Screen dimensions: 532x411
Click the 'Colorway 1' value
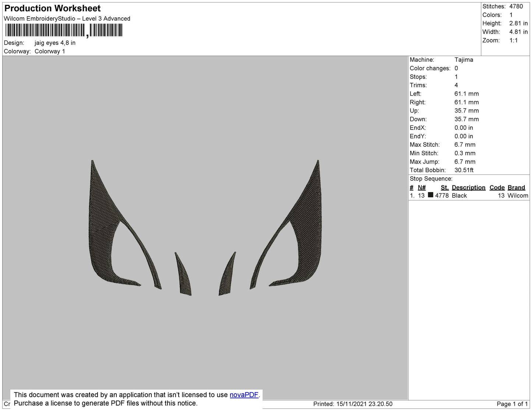(x=50, y=52)
